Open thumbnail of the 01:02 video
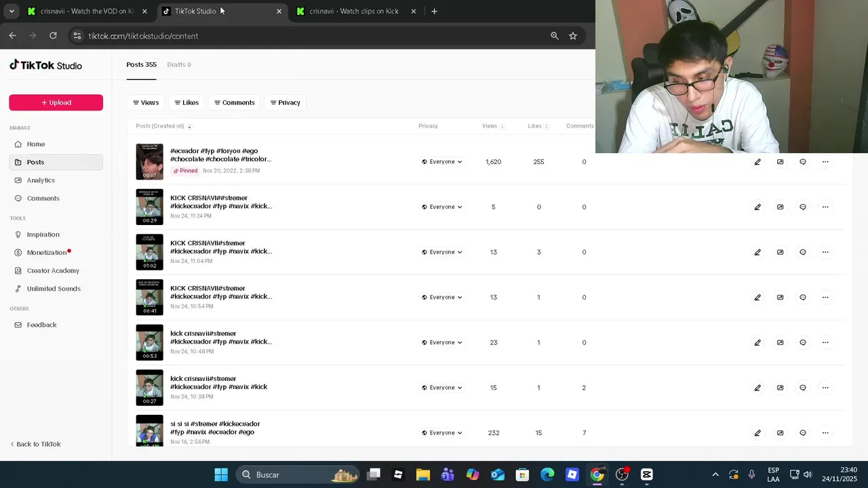Viewport: 868px width, 488px height. 149,252
